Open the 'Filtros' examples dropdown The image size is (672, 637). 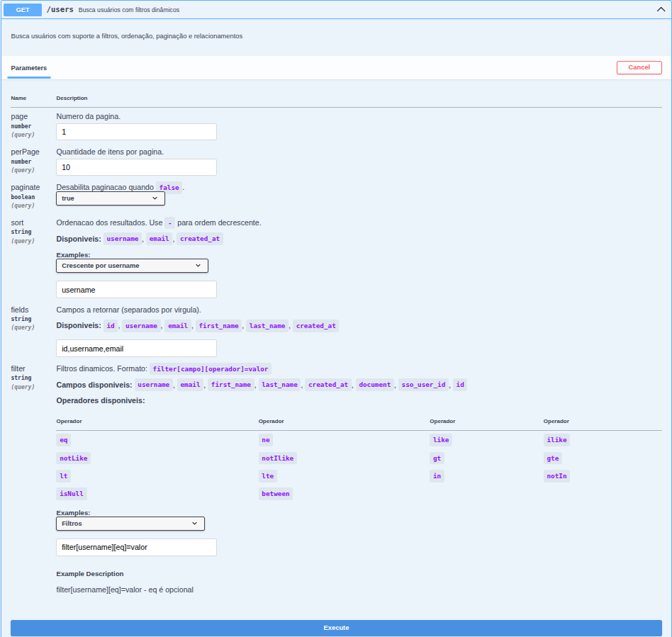click(x=130, y=524)
